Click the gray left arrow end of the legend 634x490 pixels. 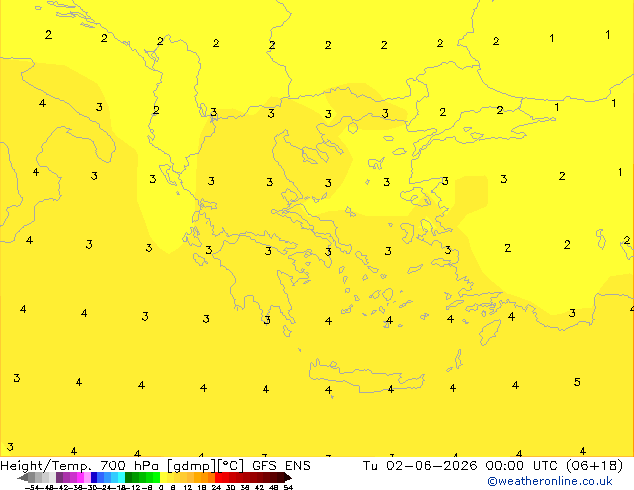point(23,478)
